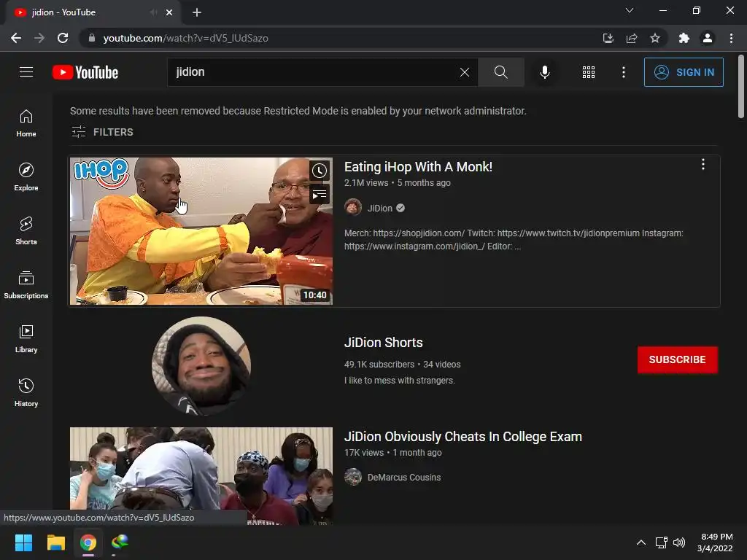The image size is (747, 560).
Task: Open the Windows Start menu
Action: point(23,542)
